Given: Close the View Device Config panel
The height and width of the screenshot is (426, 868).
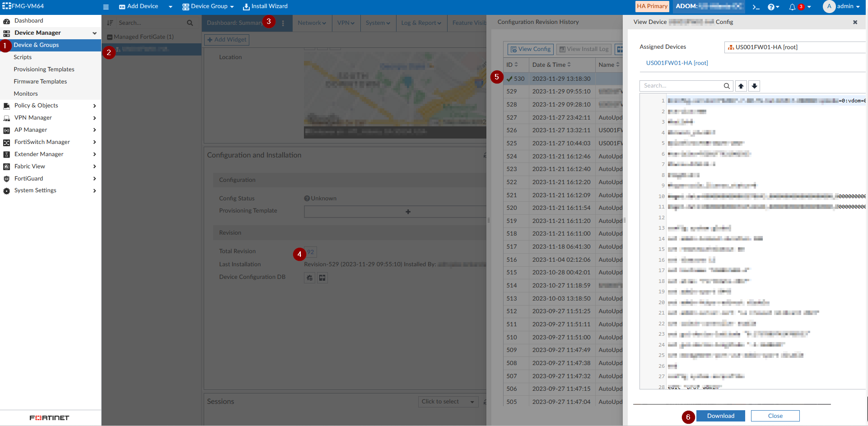Looking at the screenshot, I should 855,22.
